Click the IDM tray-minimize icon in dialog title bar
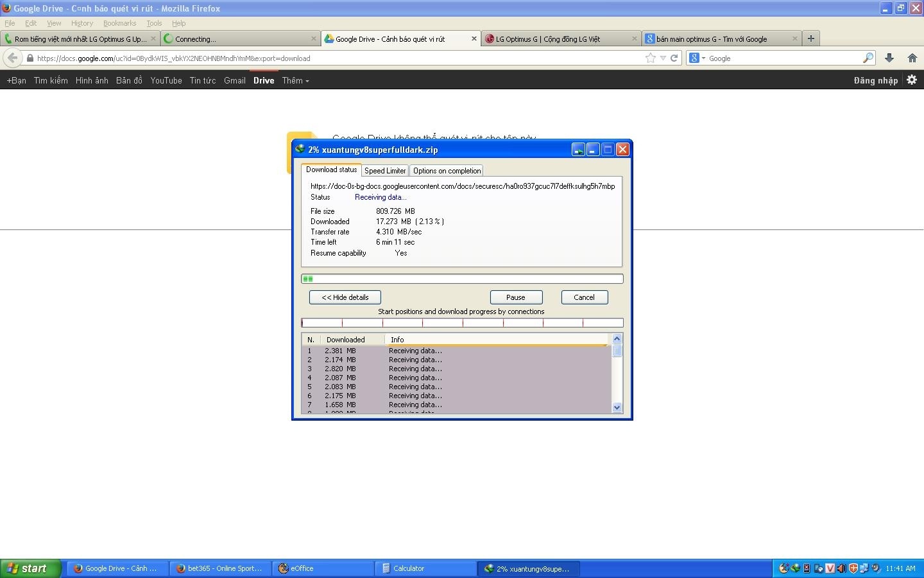 tap(578, 150)
